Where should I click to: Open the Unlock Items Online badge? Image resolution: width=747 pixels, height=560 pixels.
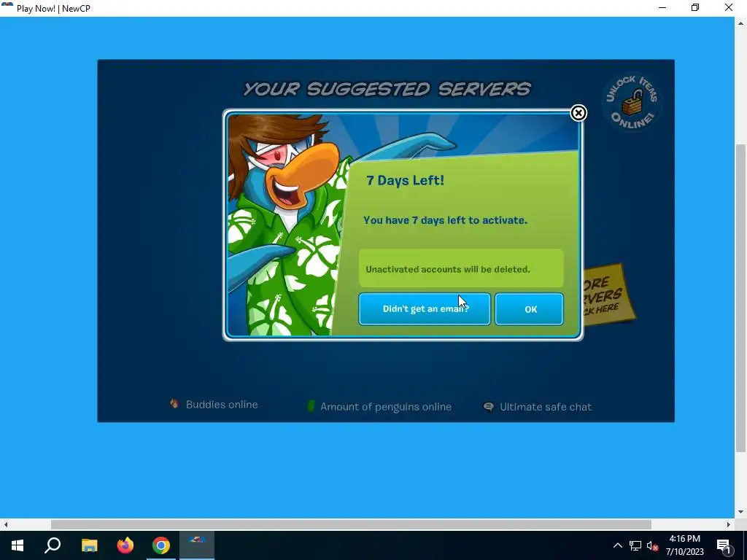click(631, 102)
